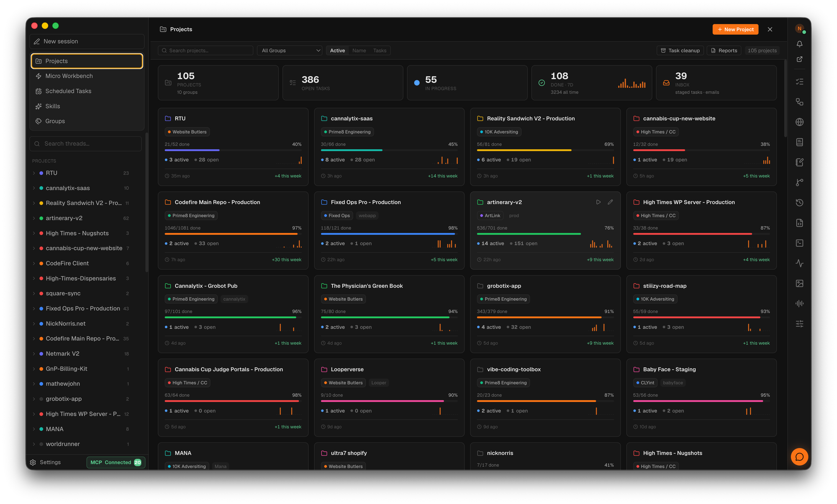This screenshot has width=837, height=504.
Task: Click the New Project button
Action: click(735, 29)
